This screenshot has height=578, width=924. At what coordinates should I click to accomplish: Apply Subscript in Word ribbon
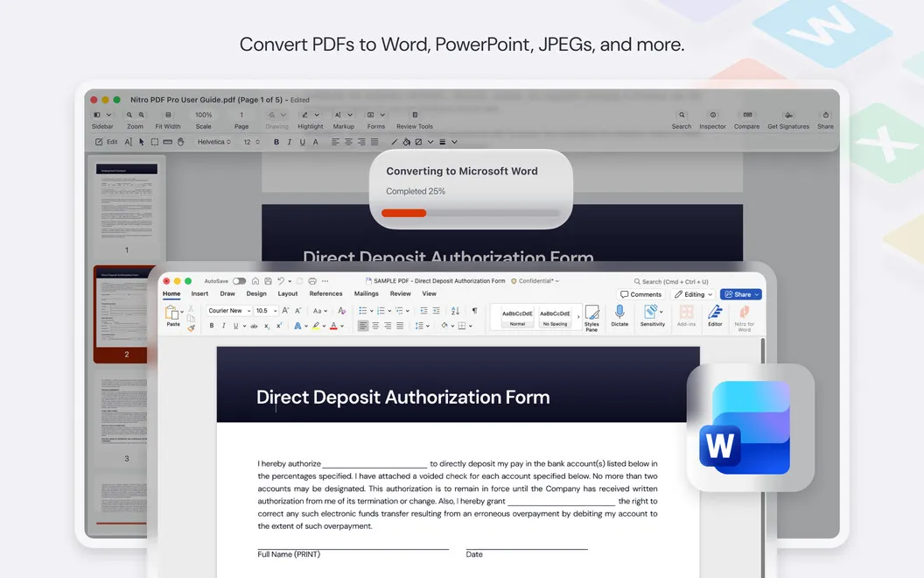[266, 326]
